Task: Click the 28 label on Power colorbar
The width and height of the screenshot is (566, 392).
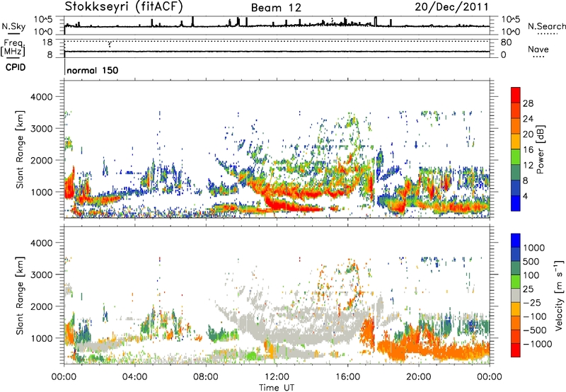Action: click(528, 103)
